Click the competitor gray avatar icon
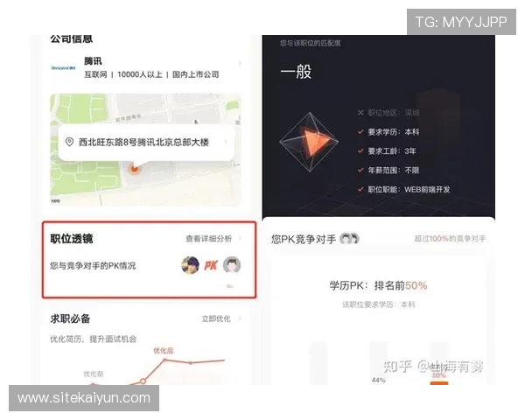This screenshot has width=525, height=420. click(x=232, y=265)
